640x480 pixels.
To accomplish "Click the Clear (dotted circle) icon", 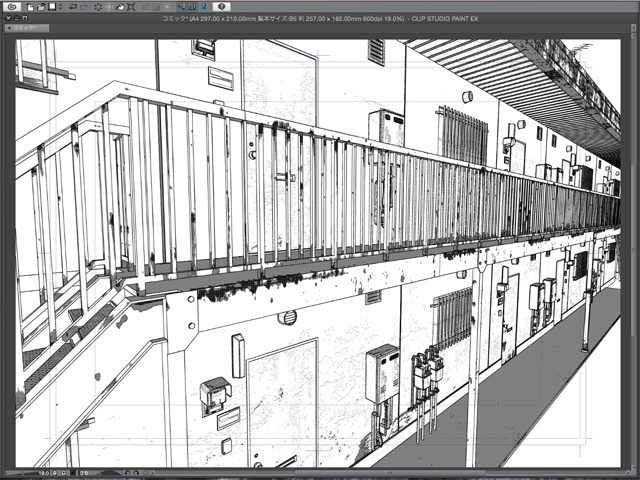I will pos(98,7).
